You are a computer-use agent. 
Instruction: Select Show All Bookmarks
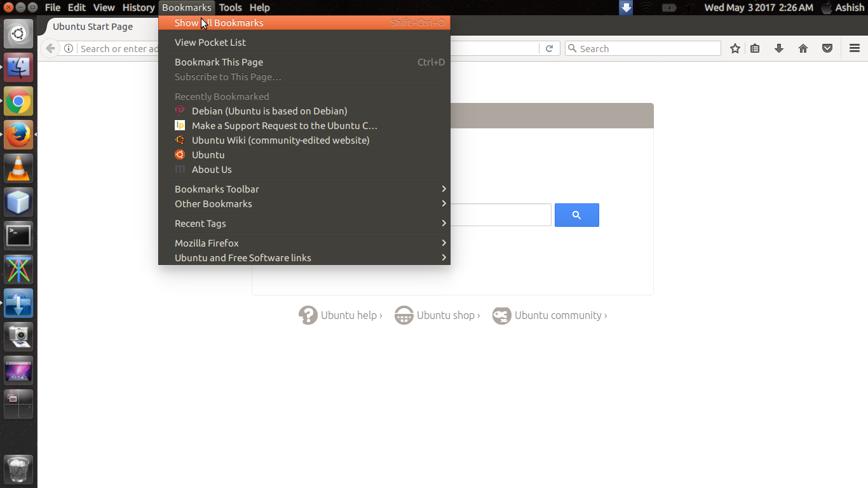[304, 23]
